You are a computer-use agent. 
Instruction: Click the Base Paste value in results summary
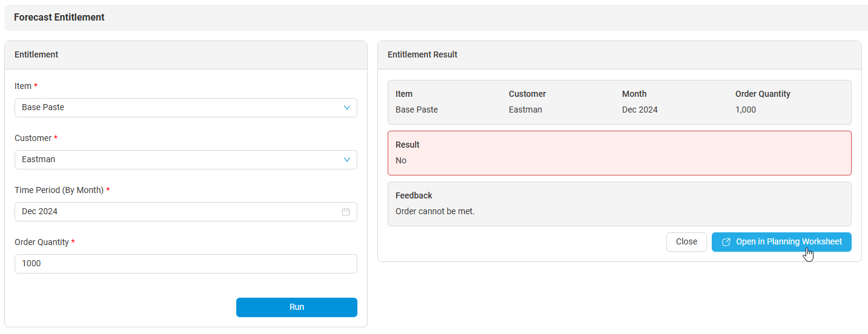point(416,110)
